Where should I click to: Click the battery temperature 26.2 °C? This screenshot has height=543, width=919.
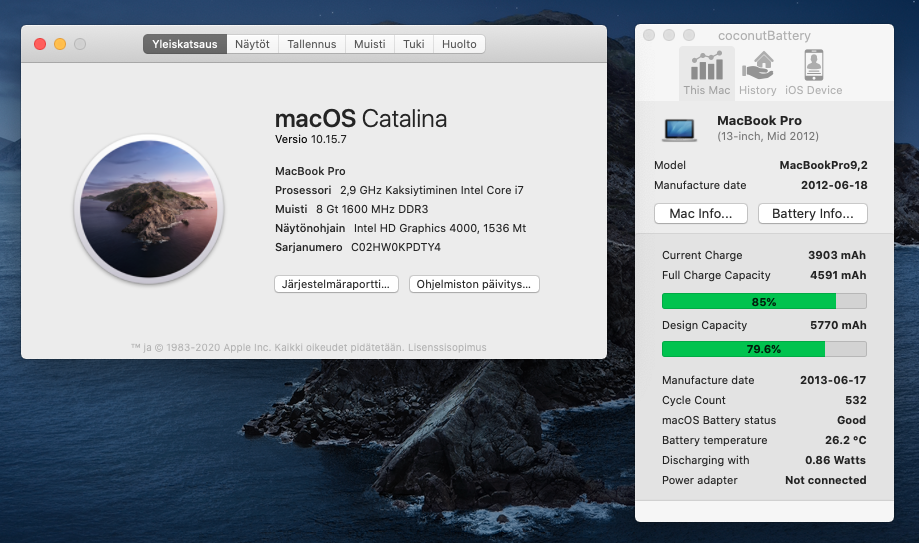tap(846, 440)
